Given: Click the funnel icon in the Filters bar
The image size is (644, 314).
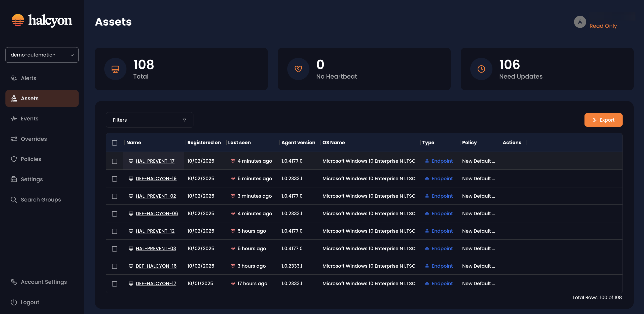Looking at the screenshot, I should point(185,120).
